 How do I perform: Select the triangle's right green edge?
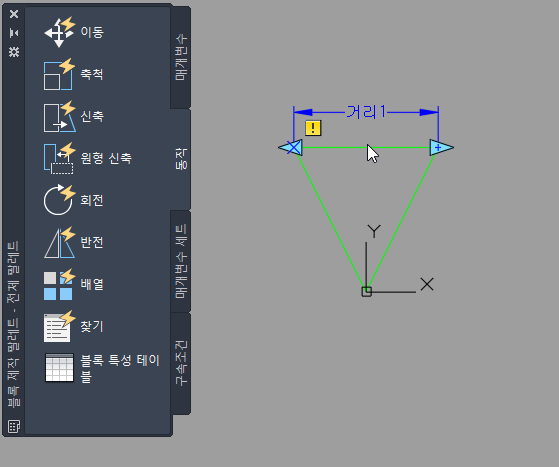point(401,222)
